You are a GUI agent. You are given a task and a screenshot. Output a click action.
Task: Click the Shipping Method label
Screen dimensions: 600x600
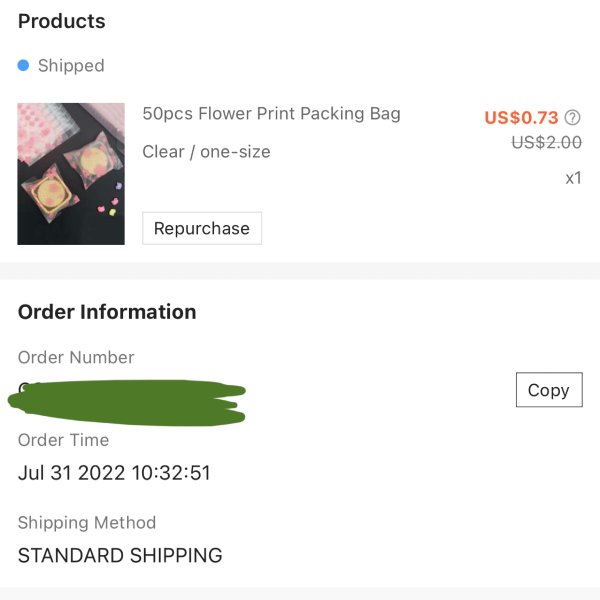(x=87, y=523)
